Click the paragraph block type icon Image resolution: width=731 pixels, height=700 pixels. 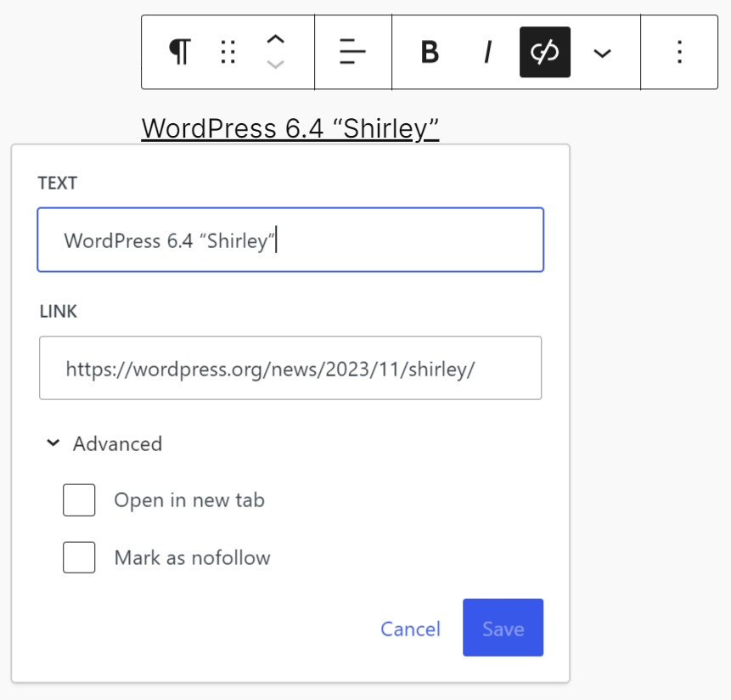pos(178,52)
